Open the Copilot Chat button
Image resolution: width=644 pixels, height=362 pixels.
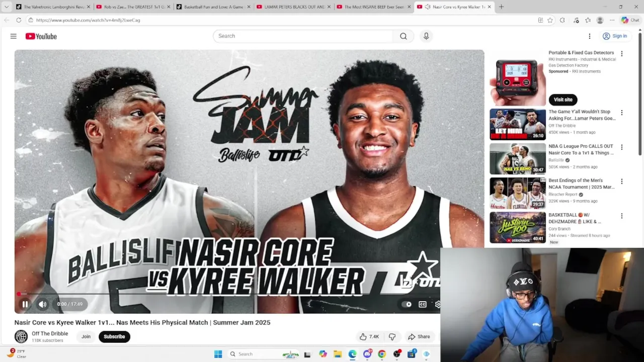tap(629, 20)
